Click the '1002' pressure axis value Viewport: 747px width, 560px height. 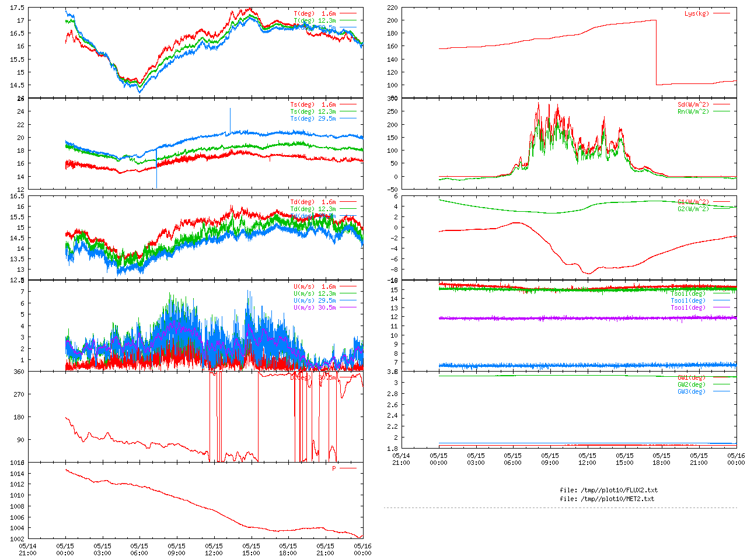pos(18,539)
